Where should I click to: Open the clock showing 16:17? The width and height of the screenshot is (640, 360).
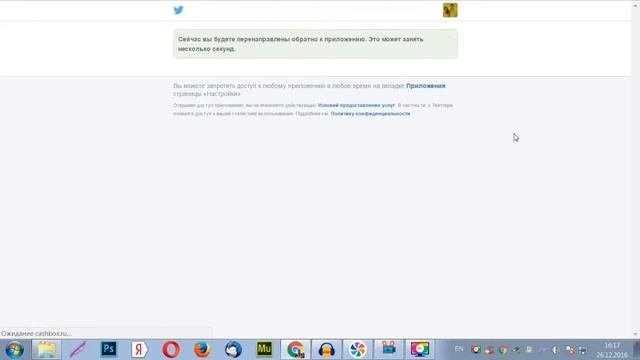[x=612, y=350]
